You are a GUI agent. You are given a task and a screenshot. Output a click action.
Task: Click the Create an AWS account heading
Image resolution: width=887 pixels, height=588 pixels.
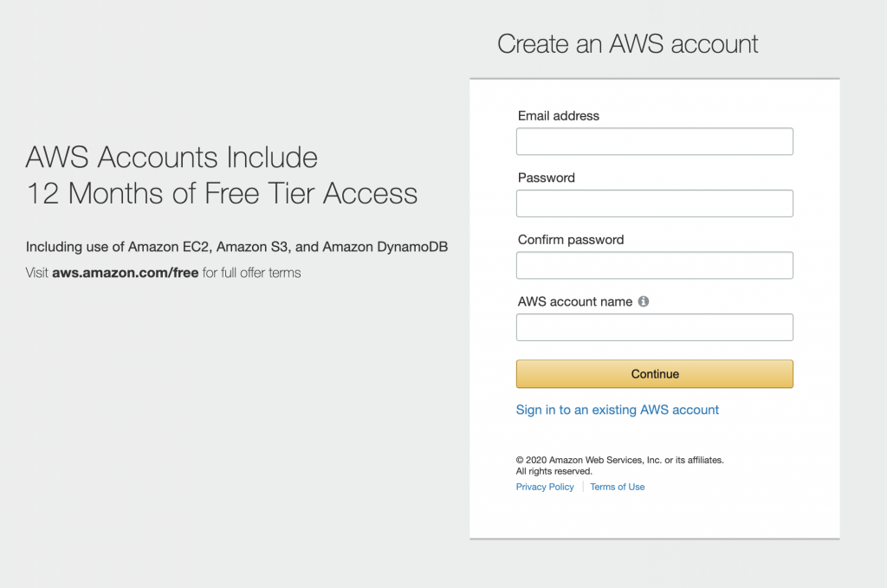[626, 43]
